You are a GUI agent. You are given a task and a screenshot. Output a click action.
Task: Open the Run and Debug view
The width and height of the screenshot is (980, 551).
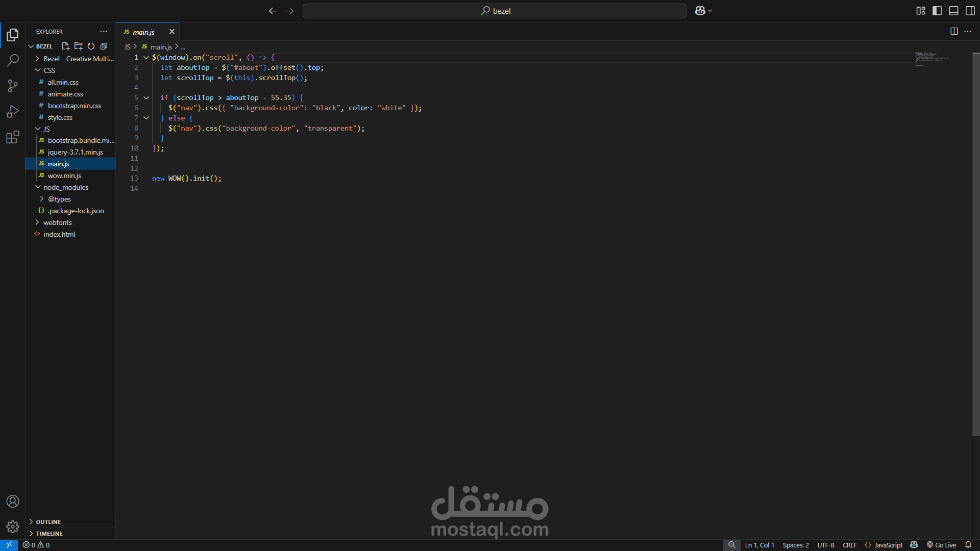(x=13, y=111)
